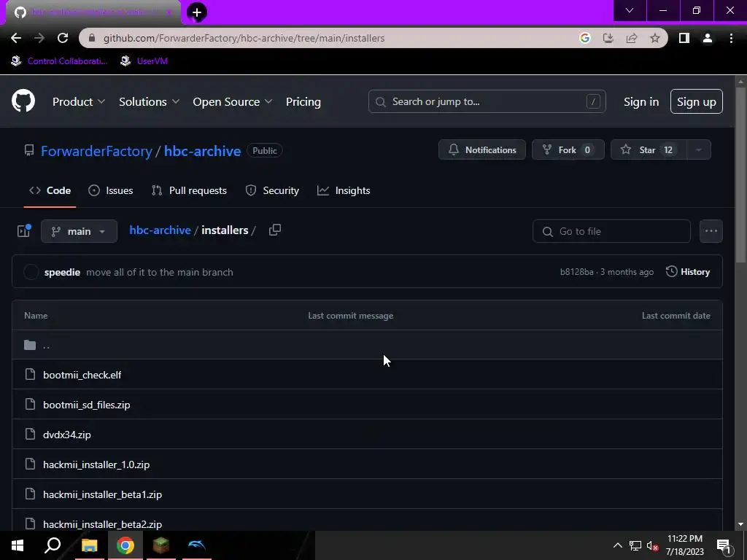This screenshot has width=747, height=560.
Task: Click the install/download icon in address bar
Action: 608,38
